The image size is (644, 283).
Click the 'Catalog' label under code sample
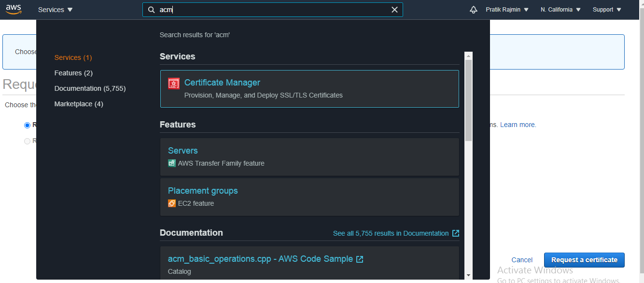coord(180,271)
